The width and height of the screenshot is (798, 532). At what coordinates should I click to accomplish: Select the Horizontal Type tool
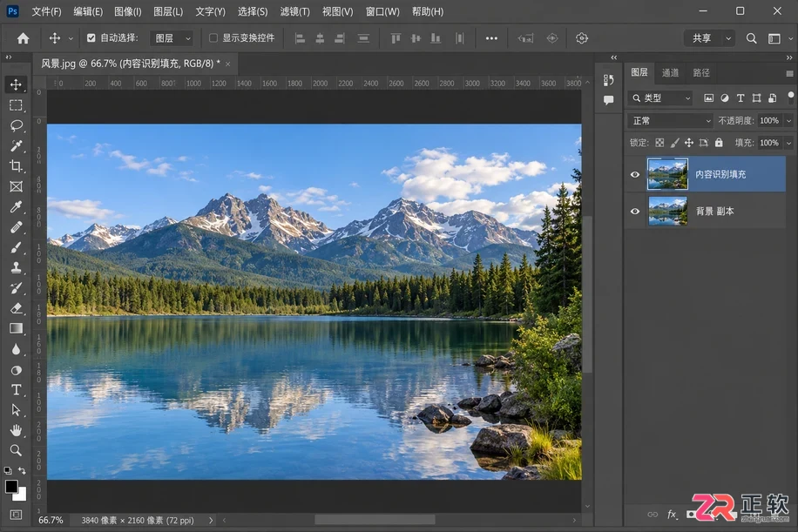tap(16, 389)
